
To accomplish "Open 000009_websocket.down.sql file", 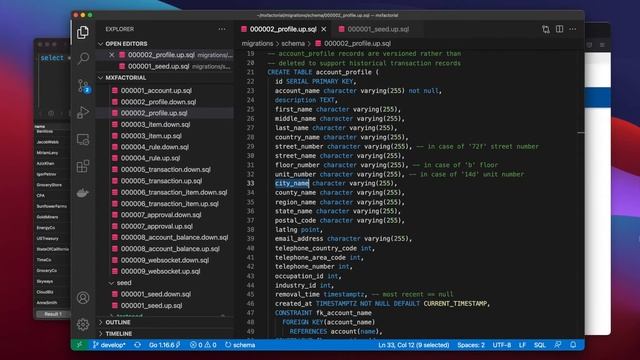I will pyautogui.click(x=164, y=260).
